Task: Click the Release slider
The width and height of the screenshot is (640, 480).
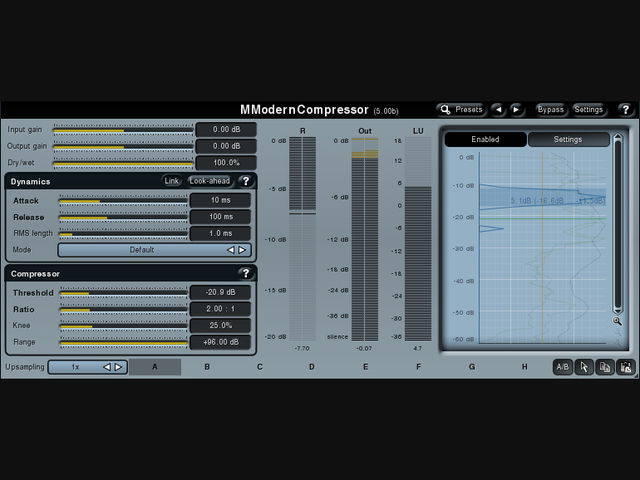Action: [x=123, y=218]
